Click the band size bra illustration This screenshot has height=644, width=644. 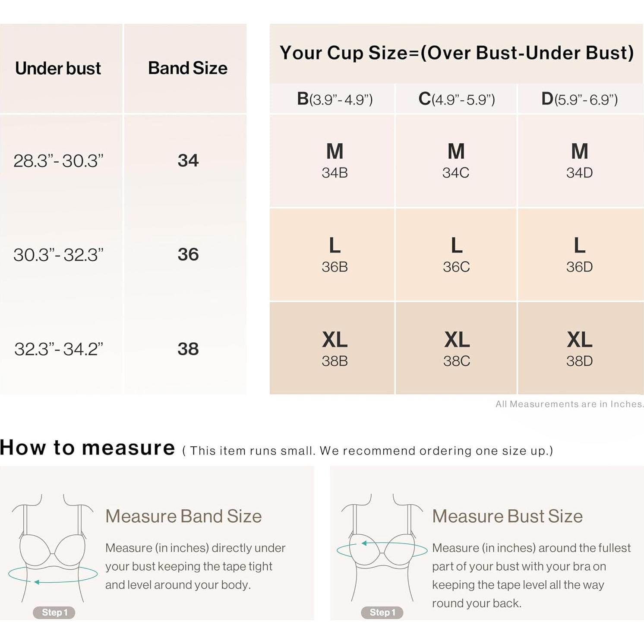click(52, 548)
